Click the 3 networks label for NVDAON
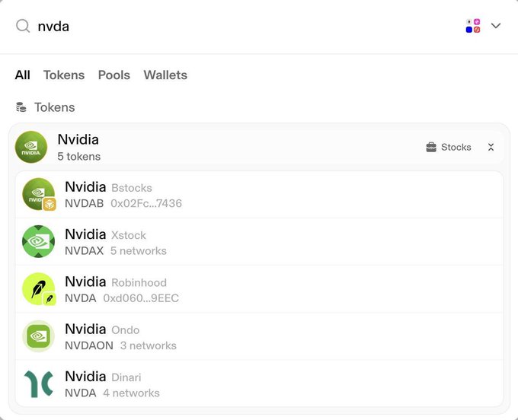 click(149, 345)
